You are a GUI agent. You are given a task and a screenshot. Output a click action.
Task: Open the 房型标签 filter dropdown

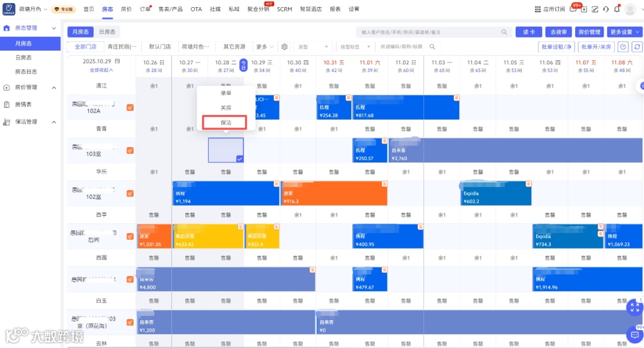pos(355,47)
